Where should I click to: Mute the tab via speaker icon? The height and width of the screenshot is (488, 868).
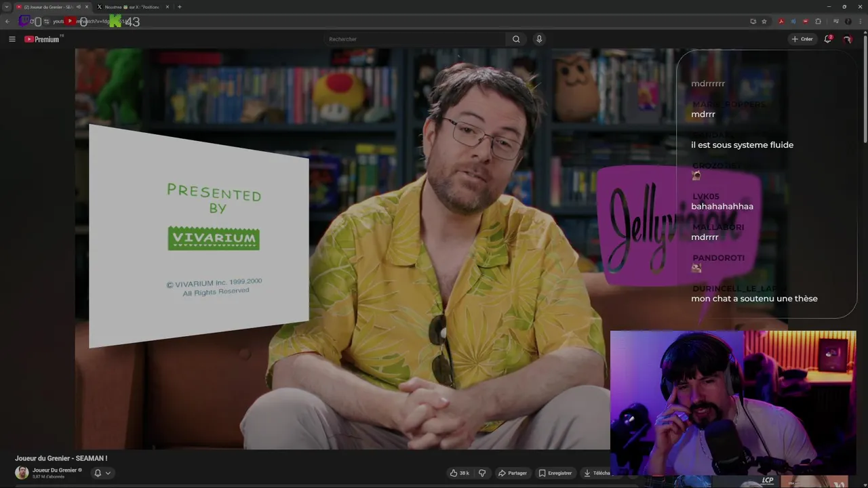(x=79, y=7)
